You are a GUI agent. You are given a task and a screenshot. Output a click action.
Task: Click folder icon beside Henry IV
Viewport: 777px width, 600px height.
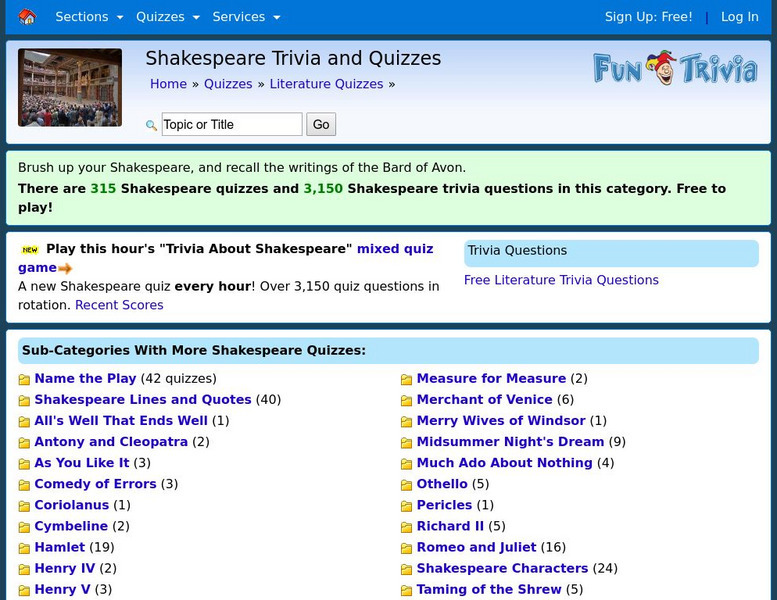[x=24, y=569]
